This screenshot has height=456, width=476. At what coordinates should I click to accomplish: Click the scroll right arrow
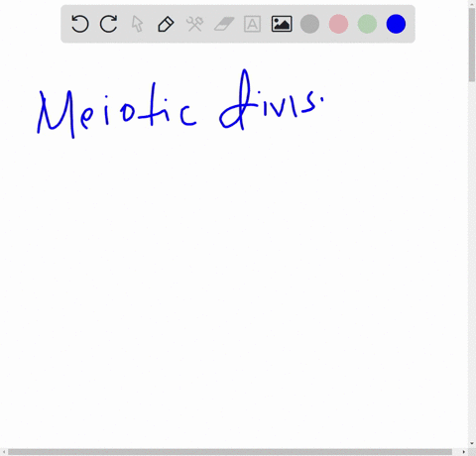click(x=464, y=452)
